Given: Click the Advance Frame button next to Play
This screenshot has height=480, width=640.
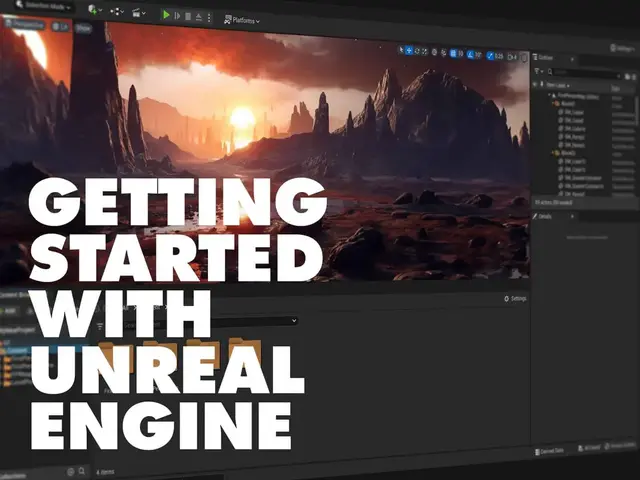Looking at the screenshot, I should pyautogui.click(x=177, y=16).
